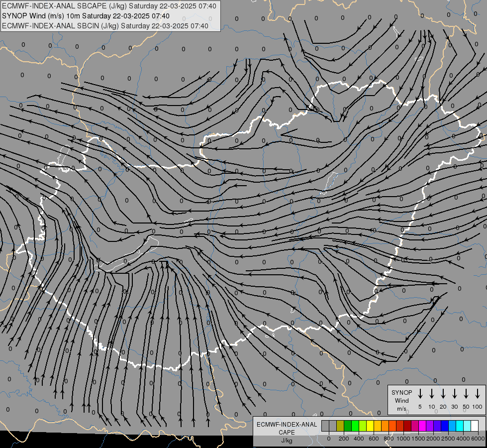
Task: Select the dark green CAPE legend swatch
Action: click(x=348, y=426)
